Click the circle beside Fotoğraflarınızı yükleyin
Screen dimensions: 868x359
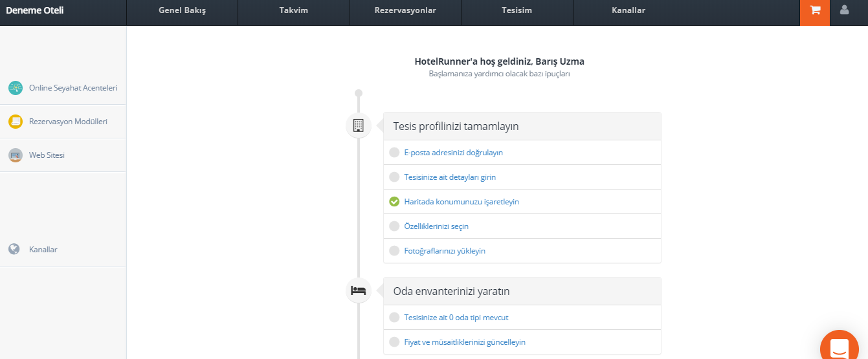[x=394, y=251]
